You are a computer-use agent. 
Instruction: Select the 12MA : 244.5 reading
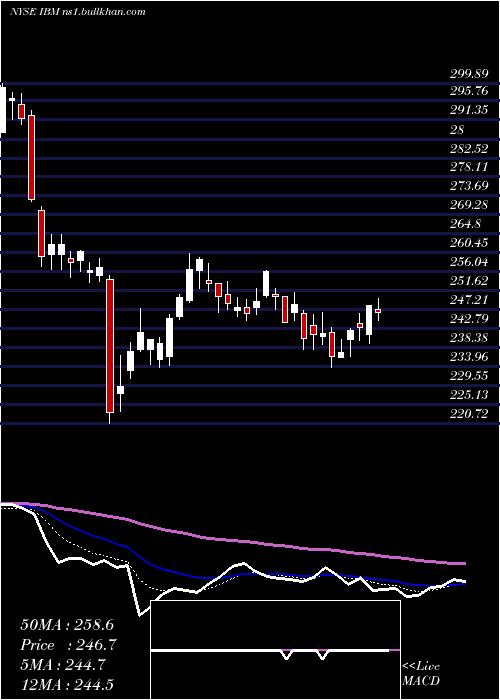coord(69,685)
